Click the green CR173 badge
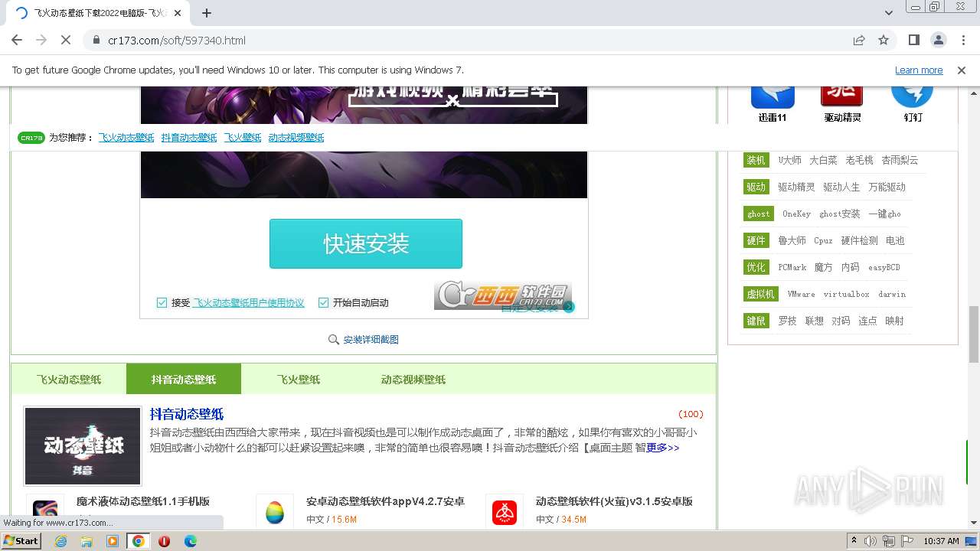980x551 pixels. [x=31, y=138]
